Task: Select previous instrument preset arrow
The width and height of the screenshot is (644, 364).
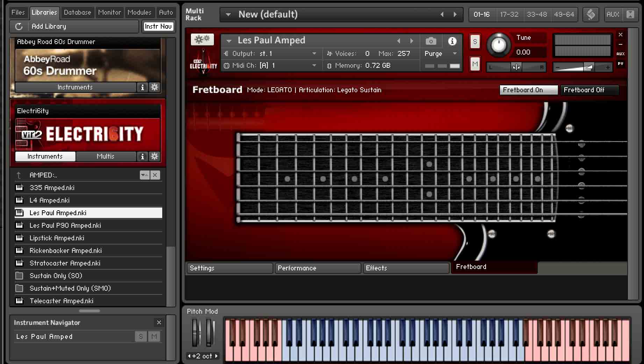Action: pos(399,41)
